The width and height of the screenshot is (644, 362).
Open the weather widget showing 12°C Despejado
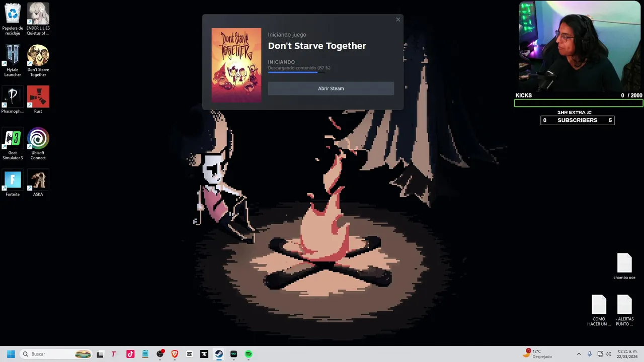[537, 354]
